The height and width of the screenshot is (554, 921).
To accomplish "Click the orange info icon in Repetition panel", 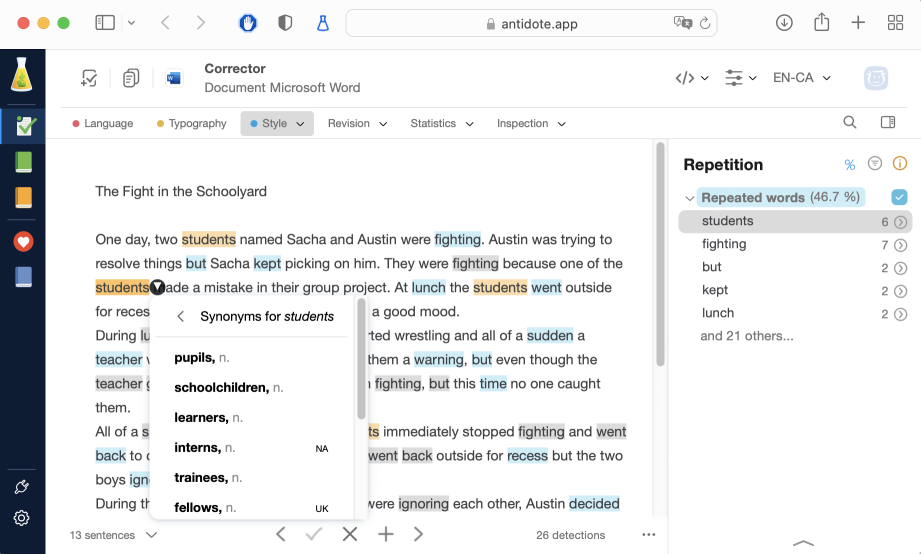I will (899, 164).
